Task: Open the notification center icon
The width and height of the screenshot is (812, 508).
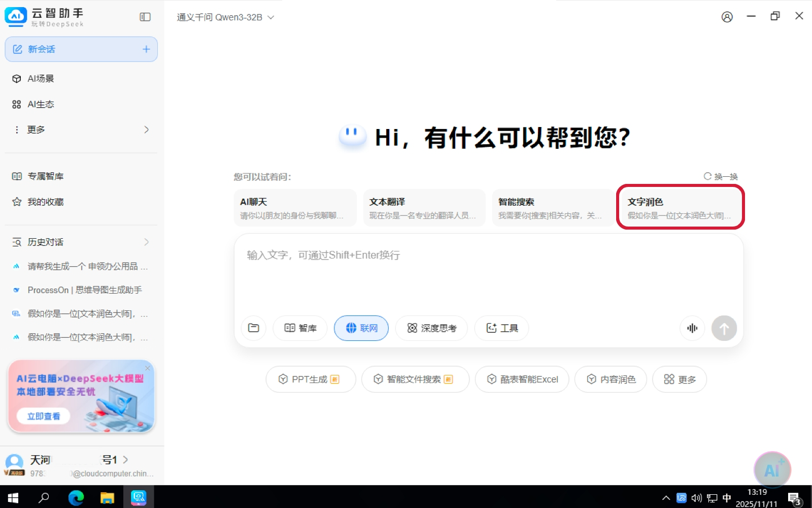Action: tap(795, 499)
